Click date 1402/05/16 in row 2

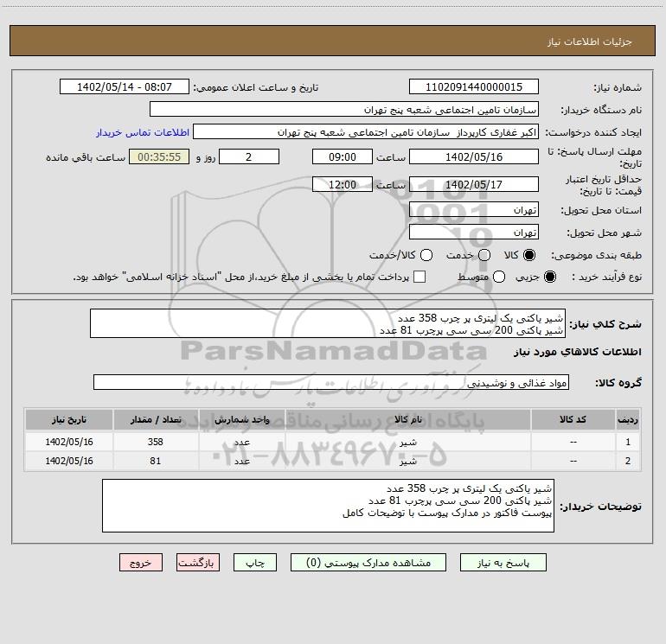click(69, 461)
